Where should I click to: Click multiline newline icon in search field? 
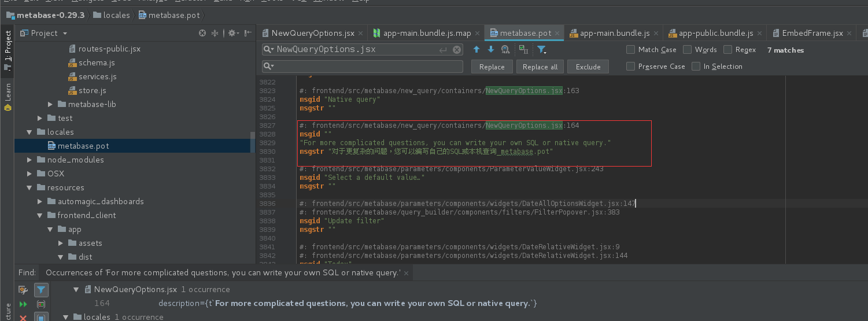click(444, 50)
